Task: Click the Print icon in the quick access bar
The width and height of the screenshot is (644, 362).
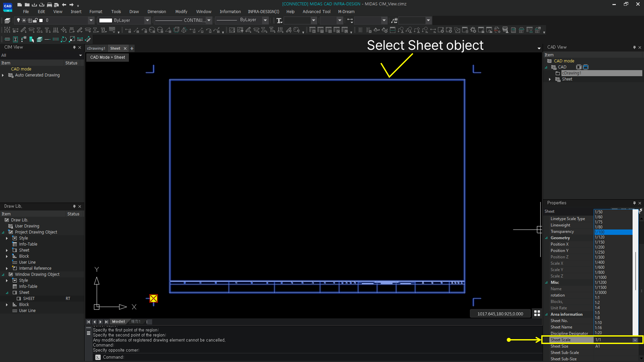Action: [x=49, y=5]
